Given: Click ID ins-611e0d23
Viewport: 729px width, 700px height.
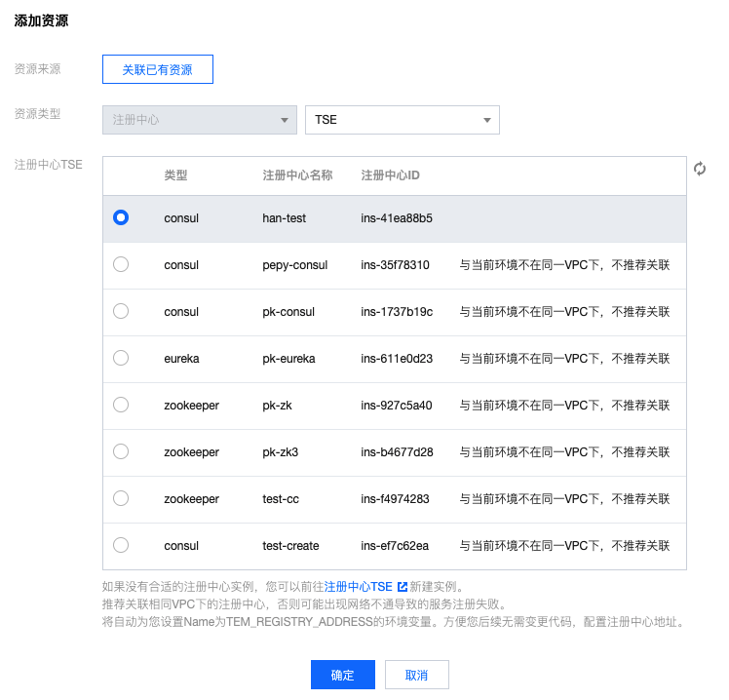Looking at the screenshot, I should point(397,359).
